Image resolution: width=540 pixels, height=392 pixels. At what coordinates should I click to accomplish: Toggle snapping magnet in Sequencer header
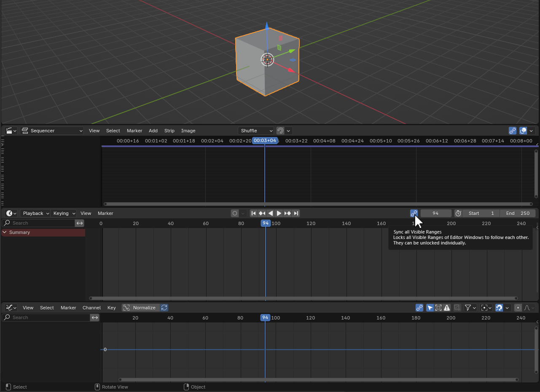280,131
